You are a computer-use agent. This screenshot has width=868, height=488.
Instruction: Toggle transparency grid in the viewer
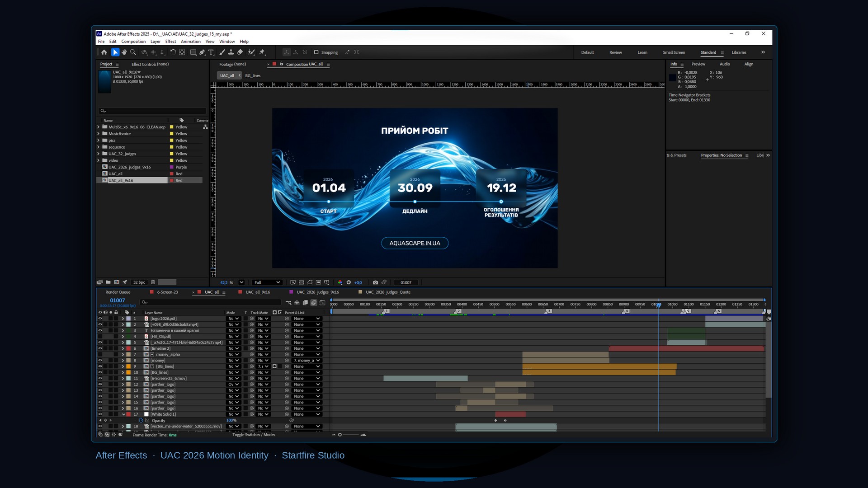click(x=302, y=282)
